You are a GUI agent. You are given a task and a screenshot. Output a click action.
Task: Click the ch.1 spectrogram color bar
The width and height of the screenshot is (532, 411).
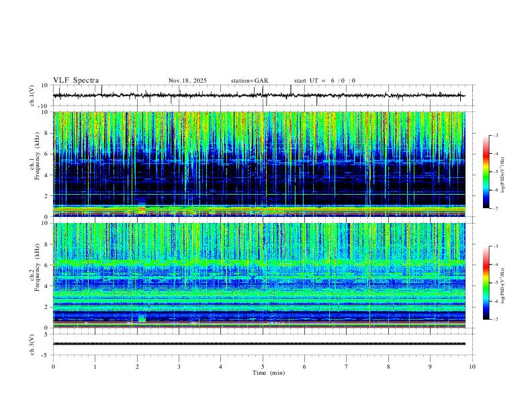pyautogui.click(x=486, y=172)
